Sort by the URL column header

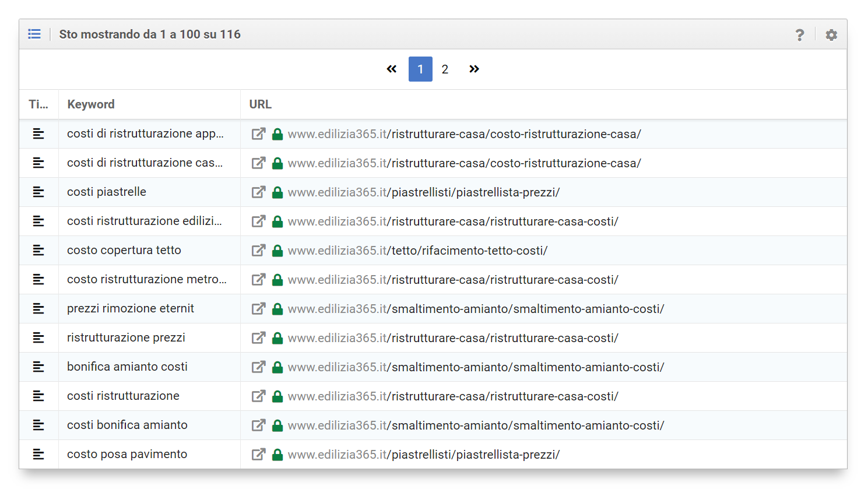[x=261, y=104]
